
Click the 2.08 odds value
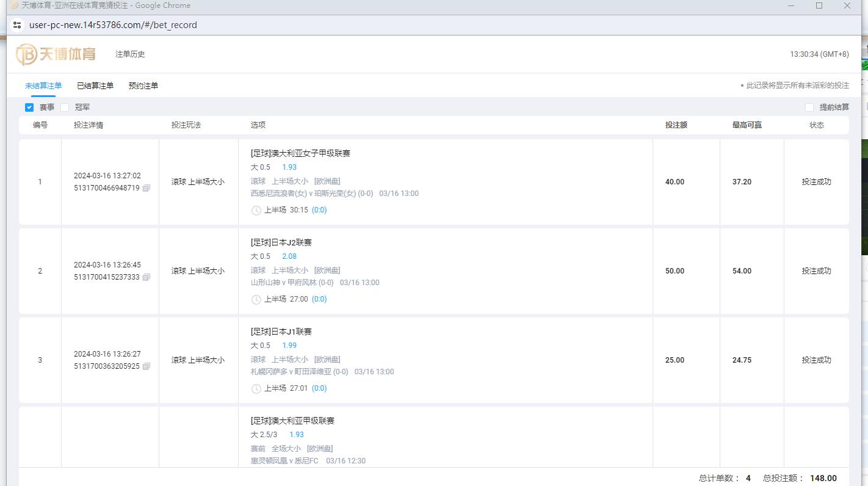[x=289, y=256]
